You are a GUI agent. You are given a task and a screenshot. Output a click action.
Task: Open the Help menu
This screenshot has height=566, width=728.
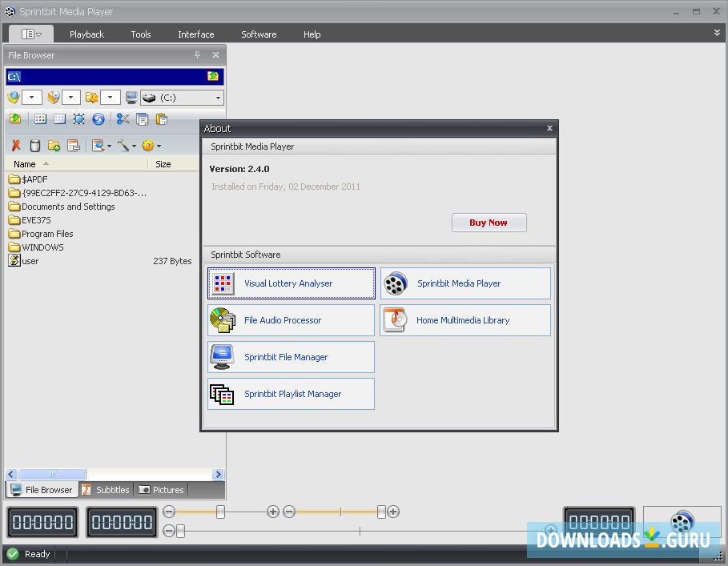[x=312, y=34]
